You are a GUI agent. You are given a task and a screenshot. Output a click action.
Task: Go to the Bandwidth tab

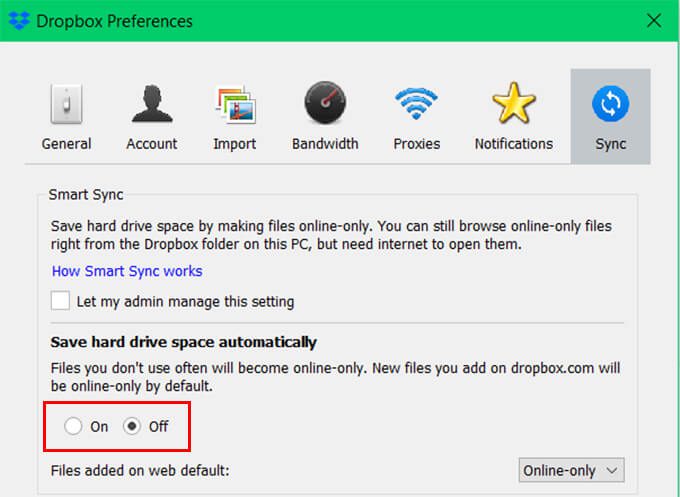click(325, 117)
